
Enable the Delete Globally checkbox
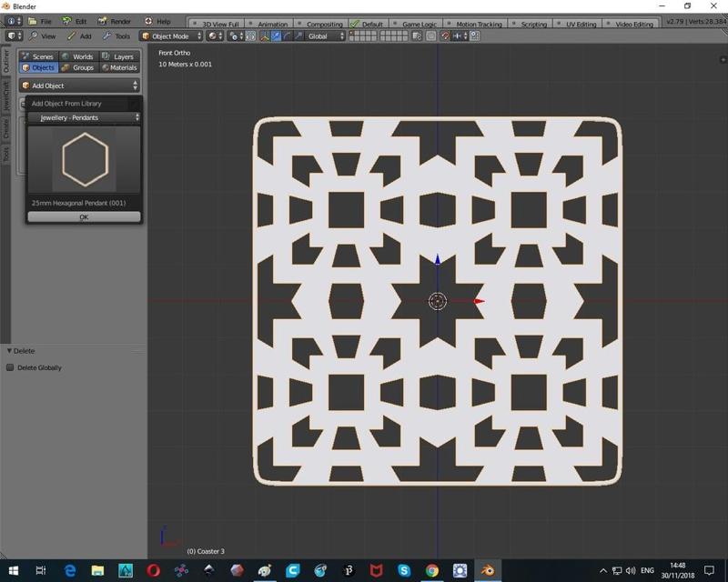(x=11, y=367)
